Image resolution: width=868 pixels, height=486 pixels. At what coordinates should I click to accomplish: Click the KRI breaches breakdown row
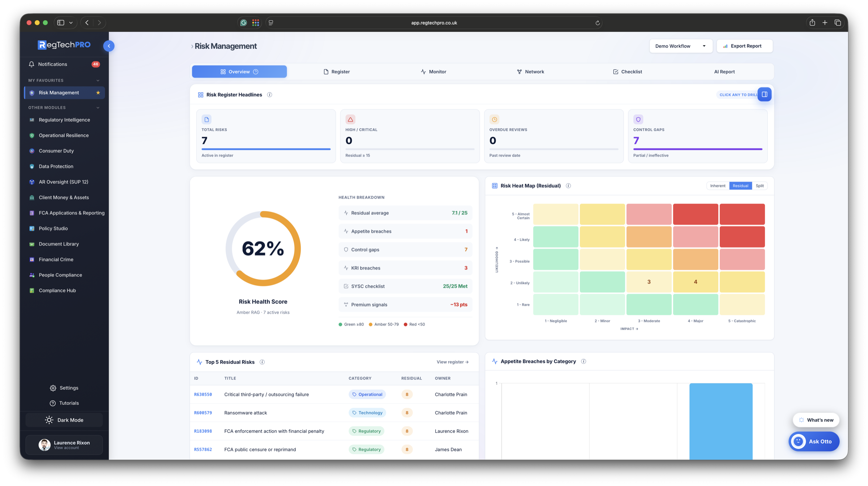click(x=405, y=268)
